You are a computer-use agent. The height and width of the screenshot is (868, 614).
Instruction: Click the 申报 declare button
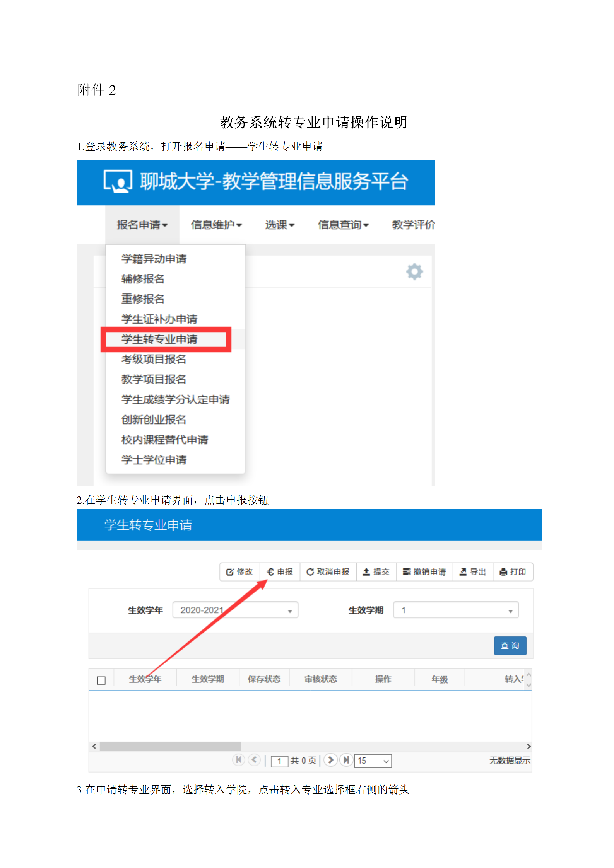click(x=280, y=571)
